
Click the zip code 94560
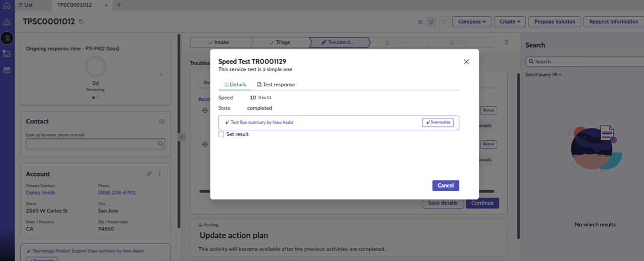click(106, 229)
